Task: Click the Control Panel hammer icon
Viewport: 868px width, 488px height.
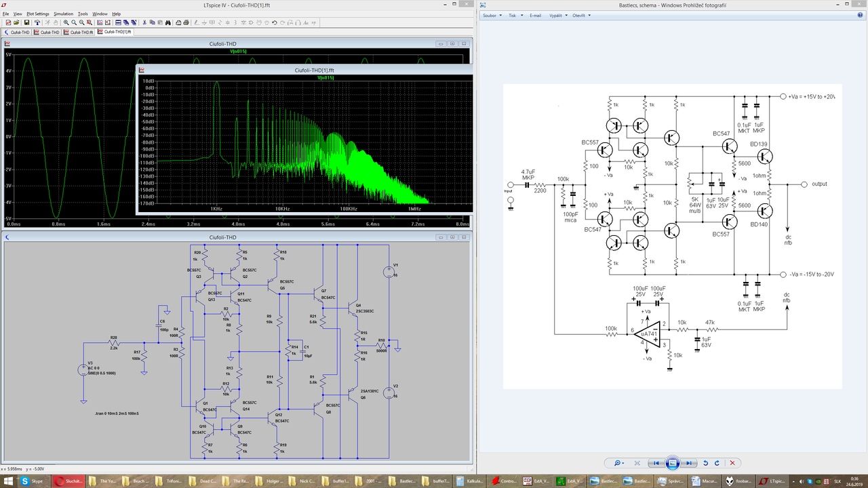Action: point(37,22)
